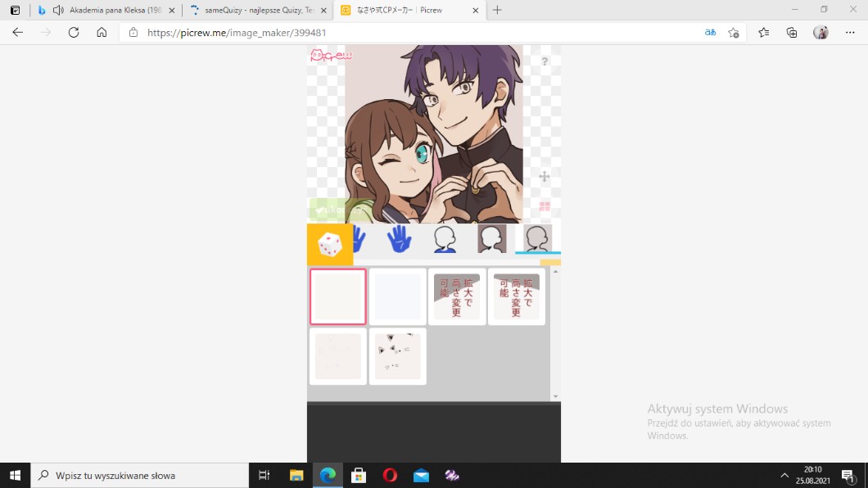
Task: Open the translate page icon in address bar
Action: [710, 33]
